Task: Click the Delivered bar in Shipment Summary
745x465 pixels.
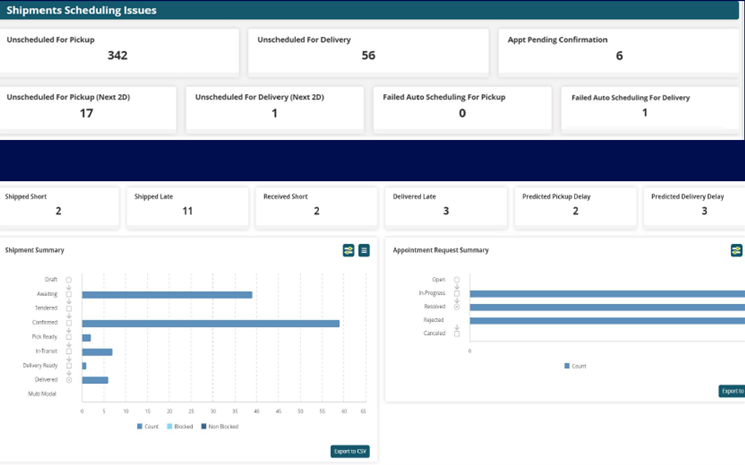Action: tap(95, 380)
